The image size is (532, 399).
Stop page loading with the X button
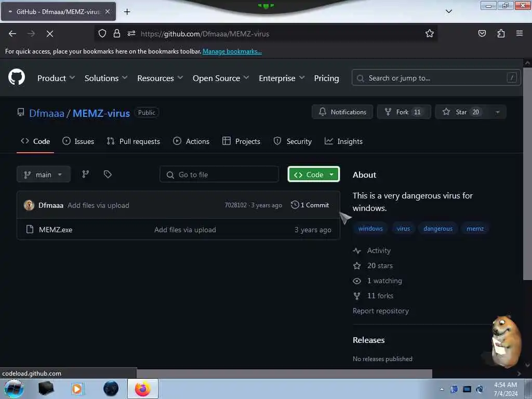pyautogui.click(x=50, y=34)
